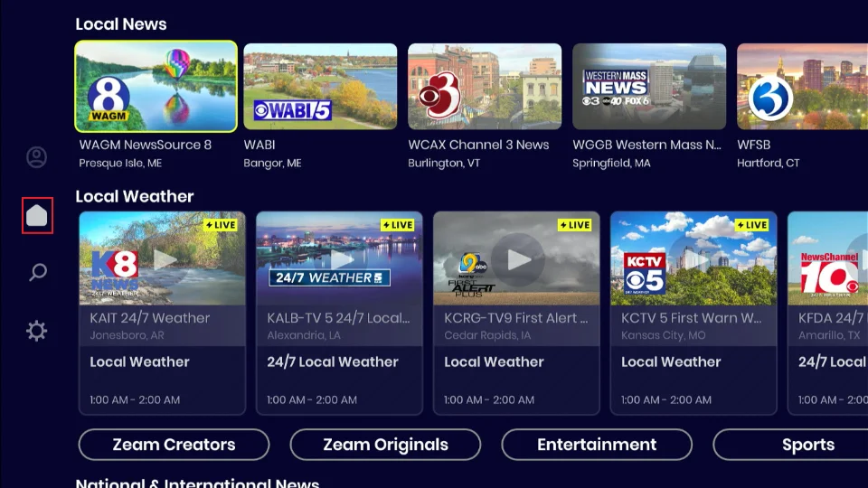Click LIVE badge on KCTV card
Viewport: 868px width, 488px height.
click(751, 225)
